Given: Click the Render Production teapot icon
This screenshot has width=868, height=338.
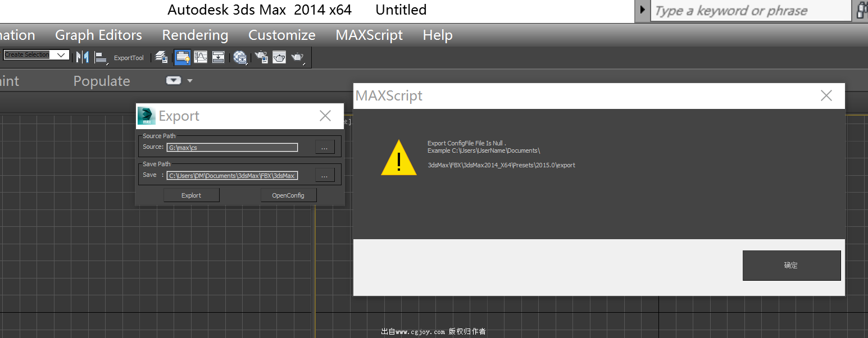Looking at the screenshot, I should pyautogui.click(x=298, y=57).
